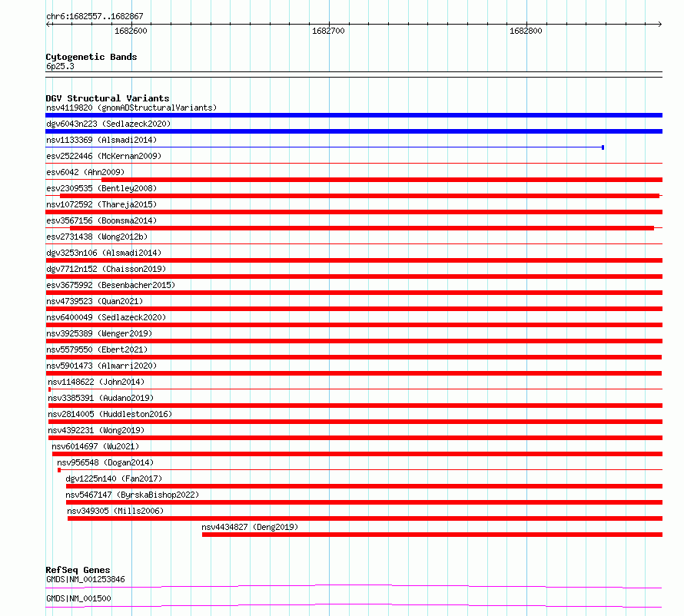Select the esv2309535 (Bentley2008) label
Image resolution: width=684 pixels, height=616 pixels.
pos(101,188)
